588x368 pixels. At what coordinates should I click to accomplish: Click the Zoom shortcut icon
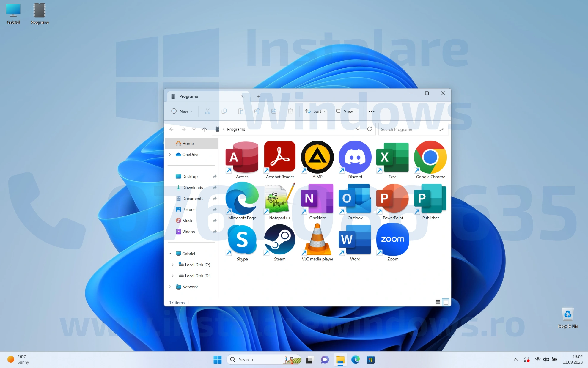click(x=392, y=240)
